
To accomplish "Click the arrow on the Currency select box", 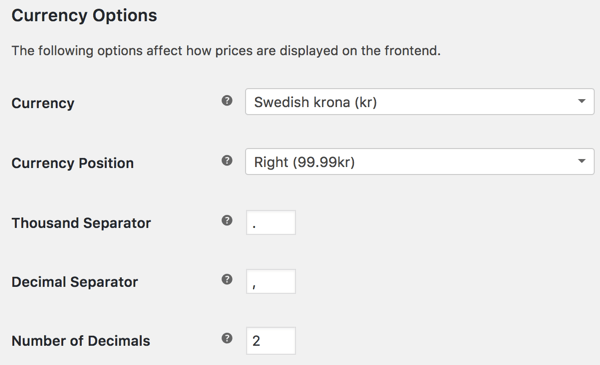I will click(582, 101).
